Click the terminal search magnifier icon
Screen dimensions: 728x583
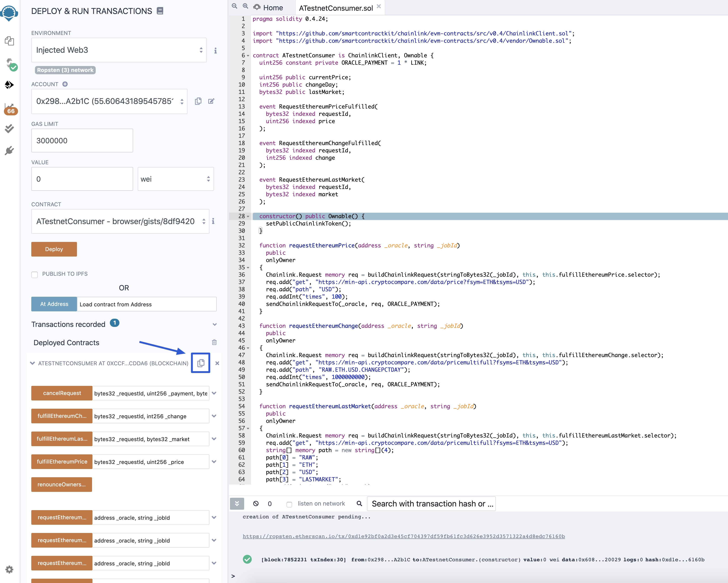(359, 503)
